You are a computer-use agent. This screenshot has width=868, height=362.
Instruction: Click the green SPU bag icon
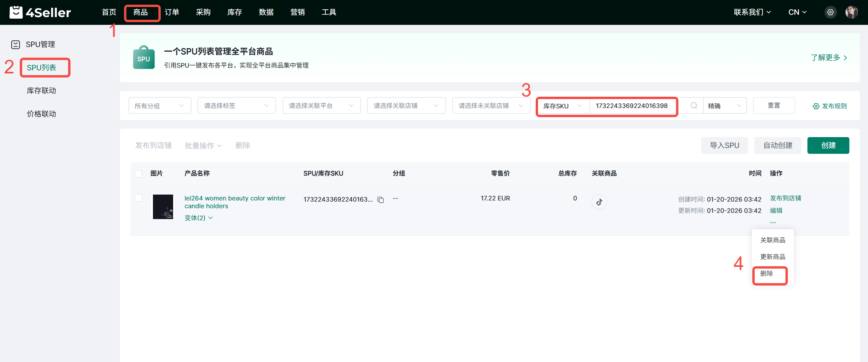tap(144, 57)
